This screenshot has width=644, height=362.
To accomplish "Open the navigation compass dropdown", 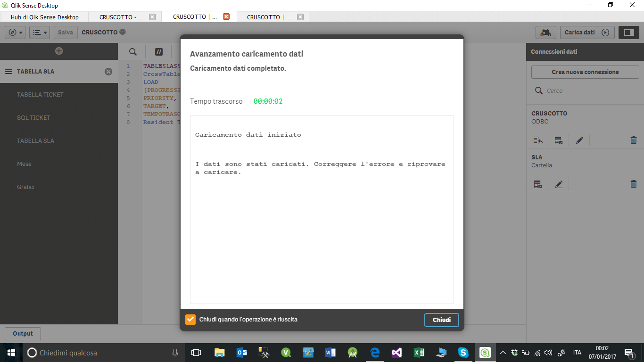I will pos(15,33).
